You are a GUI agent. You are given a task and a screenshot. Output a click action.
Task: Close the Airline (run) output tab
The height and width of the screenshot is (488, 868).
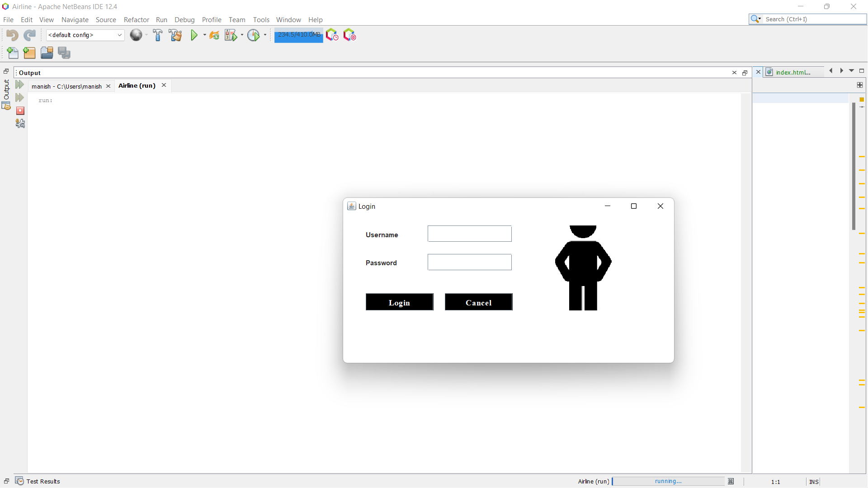pos(164,85)
